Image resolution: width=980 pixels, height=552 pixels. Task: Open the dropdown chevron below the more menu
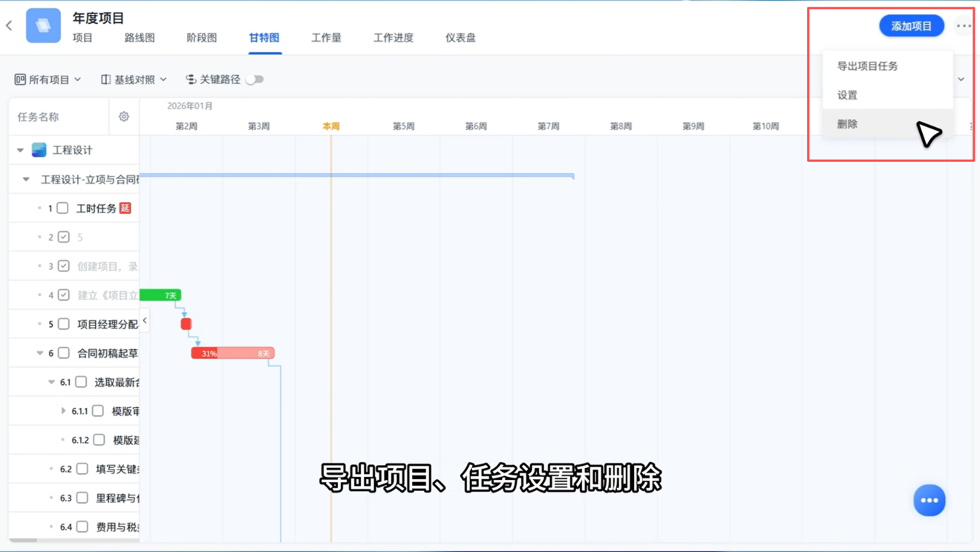pyautogui.click(x=961, y=79)
